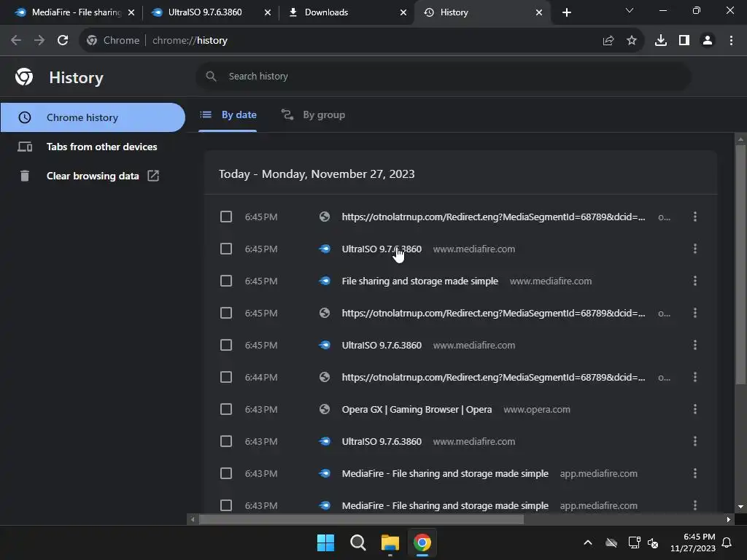Open File Explorer from the taskbar
747x560 pixels.
[x=390, y=542]
